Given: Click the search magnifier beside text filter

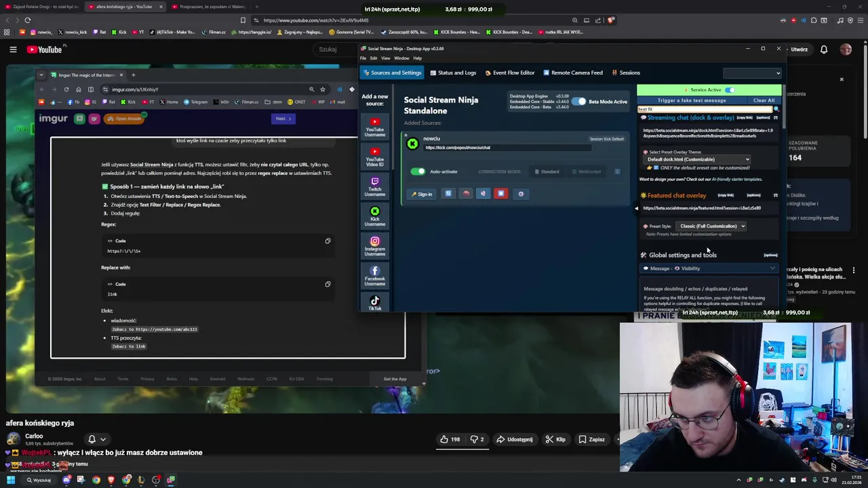Looking at the screenshot, I should 776,109.
